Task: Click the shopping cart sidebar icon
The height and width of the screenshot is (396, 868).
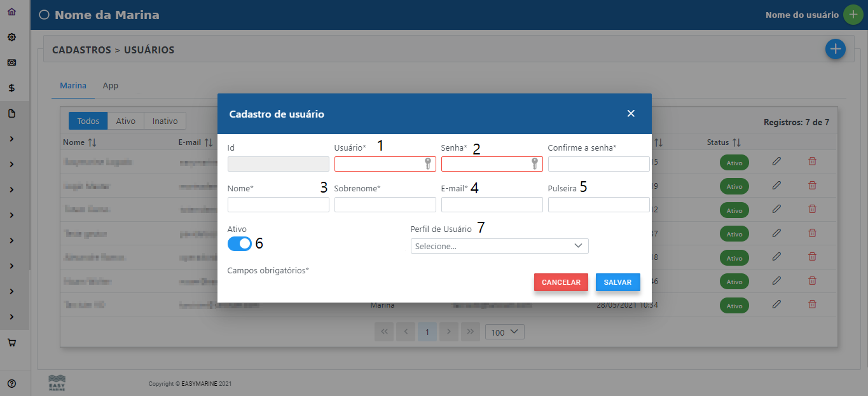Action: [x=11, y=343]
